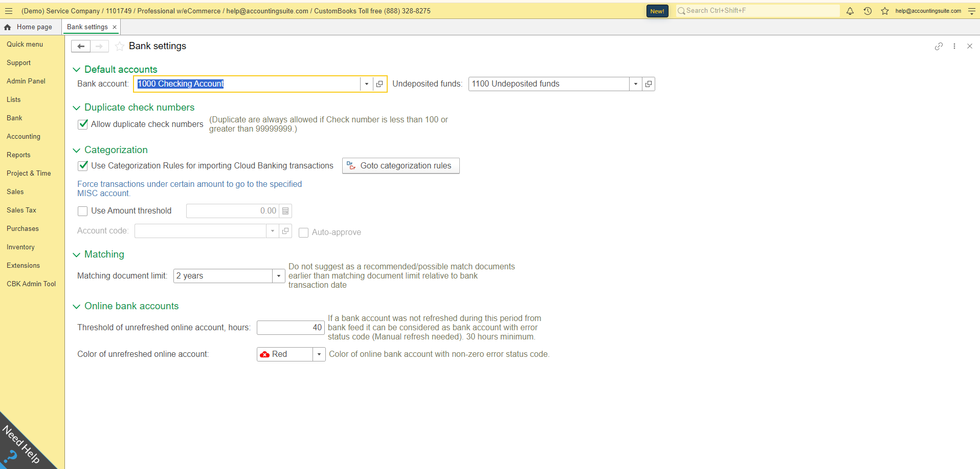980x469 pixels.
Task: Open the Bank section in sidebar
Action: click(14, 118)
